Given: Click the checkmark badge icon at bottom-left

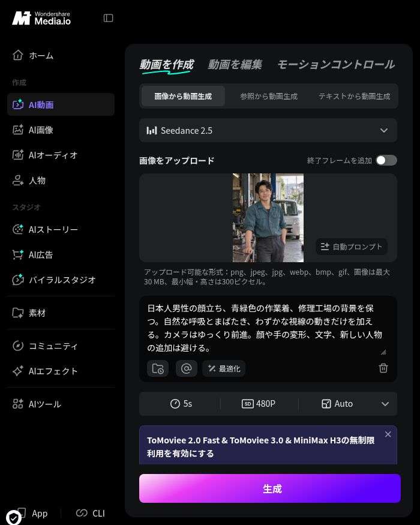Looking at the screenshot, I should point(14,518).
